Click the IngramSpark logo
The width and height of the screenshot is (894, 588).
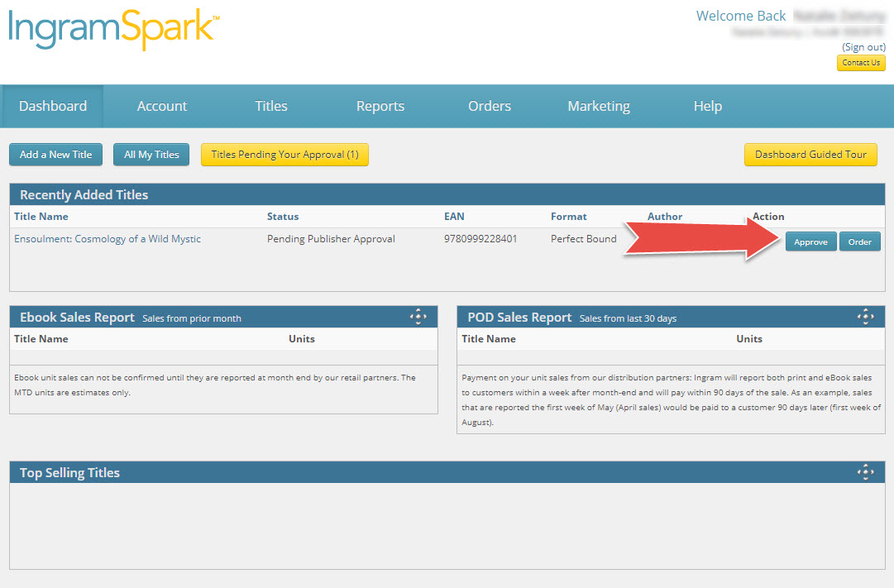[114, 29]
